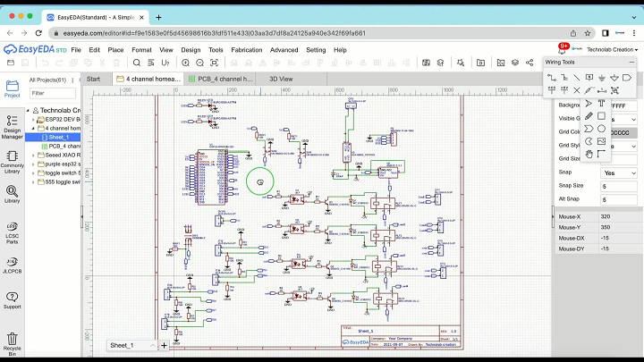
Task: Open the Sheet_1 sheet selector
Action: (x=131, y=345)
